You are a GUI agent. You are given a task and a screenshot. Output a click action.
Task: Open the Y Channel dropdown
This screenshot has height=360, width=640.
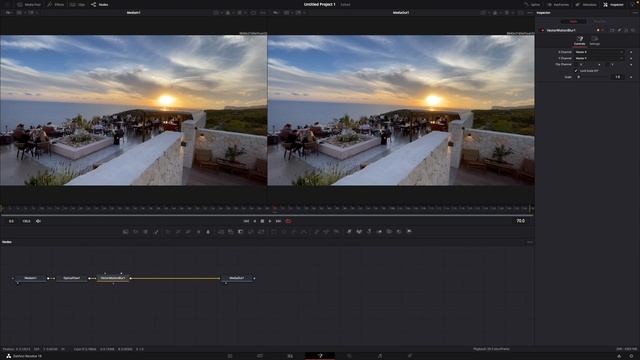599,58
